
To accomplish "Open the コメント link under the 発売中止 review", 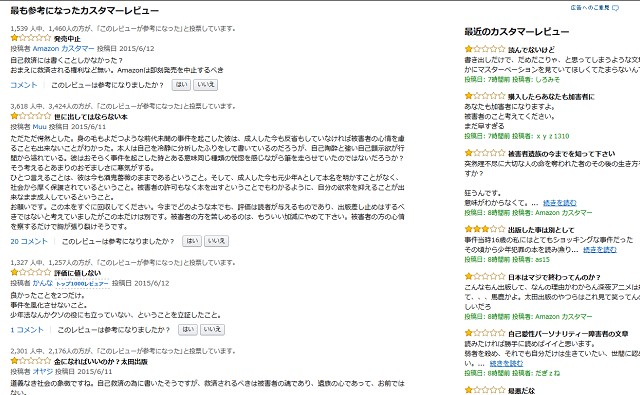I will tap(24, 85).
